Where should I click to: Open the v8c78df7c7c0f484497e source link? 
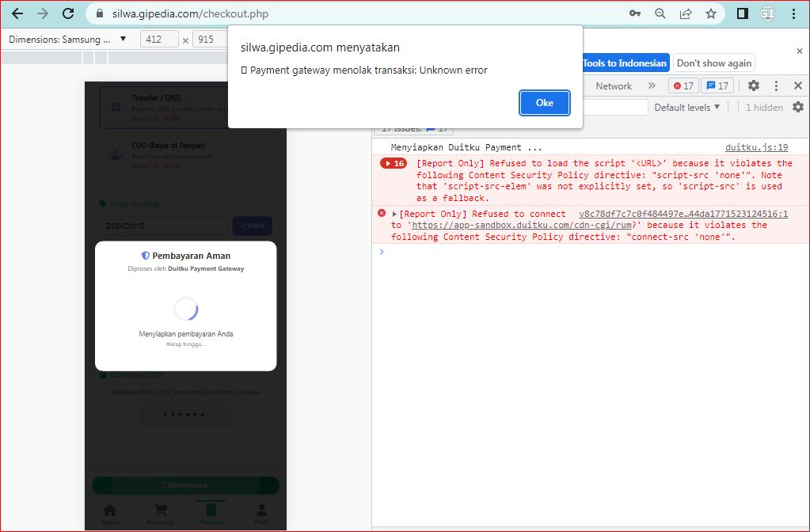click(x=683, y=214)
